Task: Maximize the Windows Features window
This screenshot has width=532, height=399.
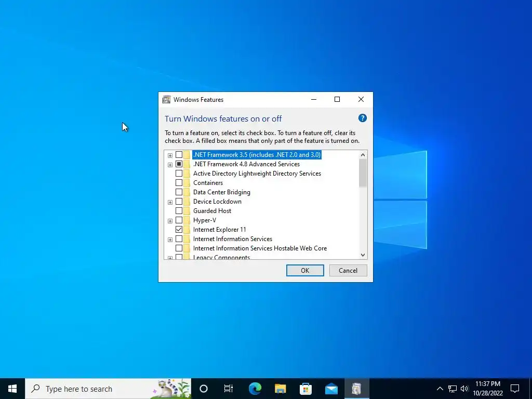Action: pyautogui.click(x=337, y=99)
